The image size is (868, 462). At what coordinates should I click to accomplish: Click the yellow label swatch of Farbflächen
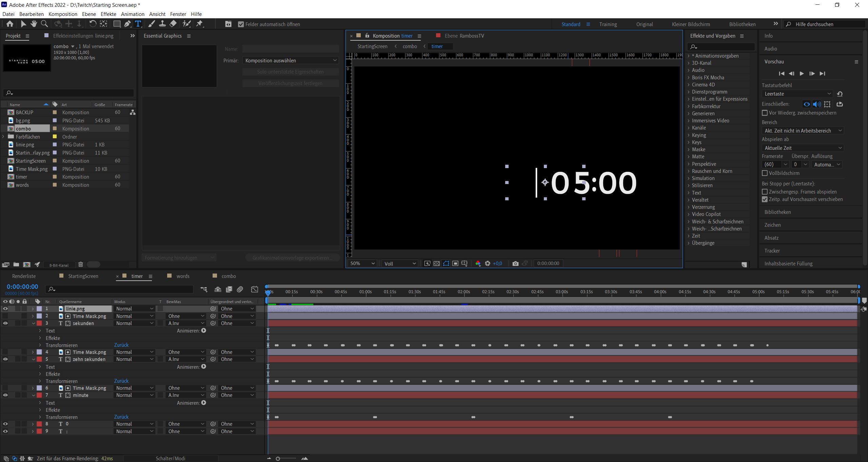55,137
